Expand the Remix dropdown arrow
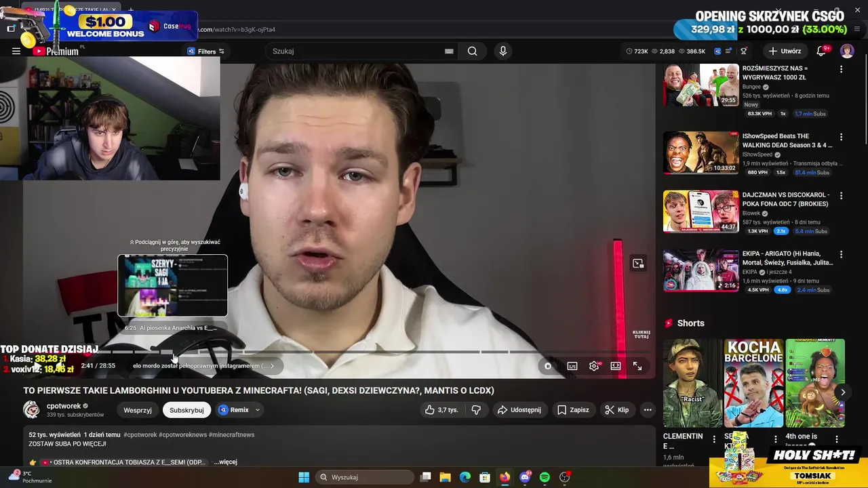This screenshot has width=868, height=488. (x=258, y=410)
